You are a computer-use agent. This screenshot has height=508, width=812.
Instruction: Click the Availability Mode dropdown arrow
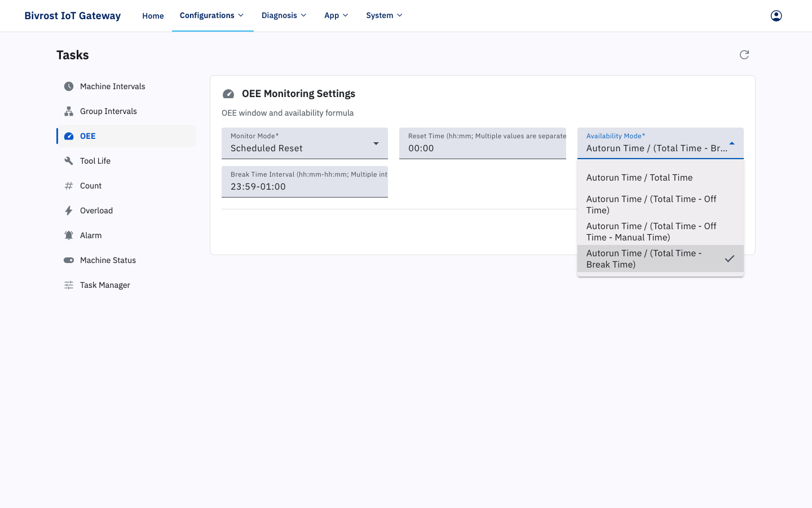[732, 143]
